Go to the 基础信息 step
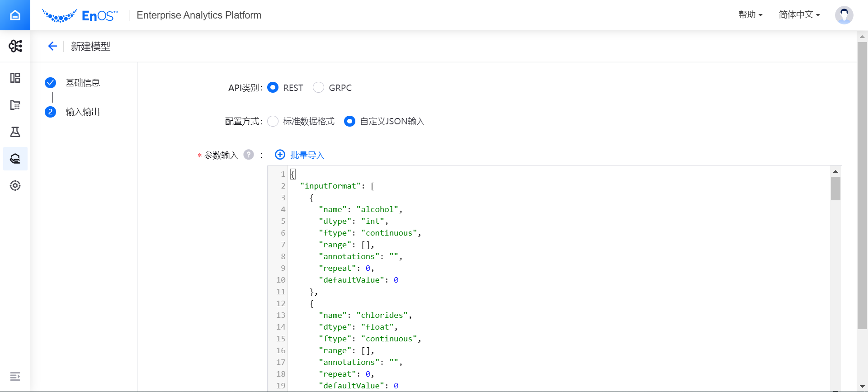The width and height of the screenshot is (868, 392). (x=83, y=83)
